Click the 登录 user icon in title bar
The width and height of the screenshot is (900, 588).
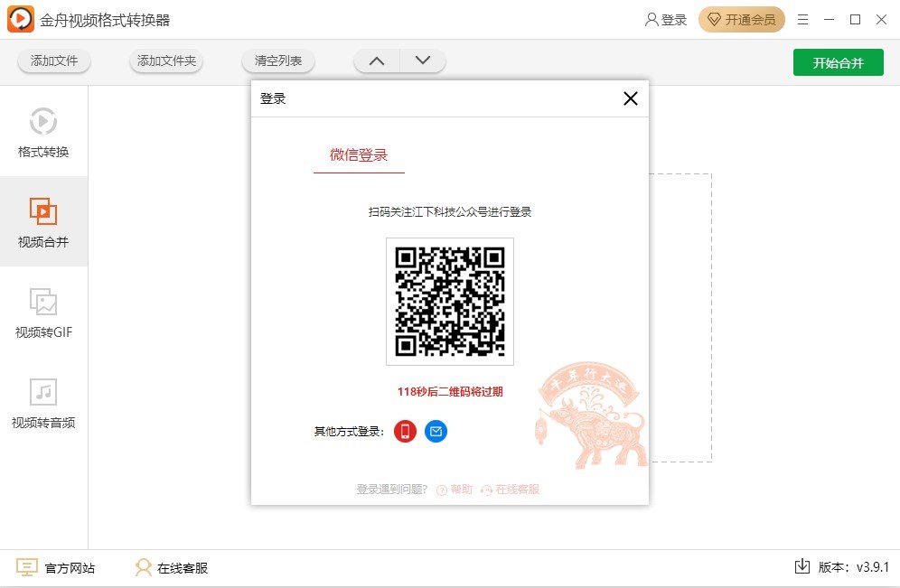[x=665, y=20]
